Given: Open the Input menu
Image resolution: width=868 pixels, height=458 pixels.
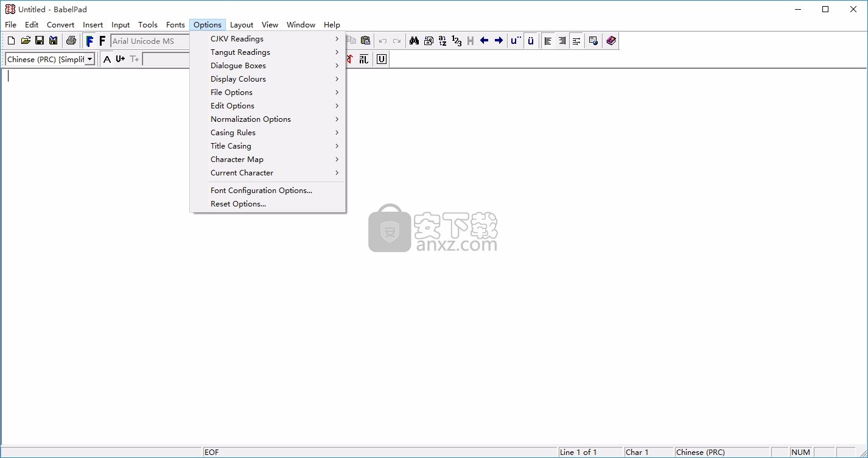Looking at the screenshot, I should pos(121,25).
